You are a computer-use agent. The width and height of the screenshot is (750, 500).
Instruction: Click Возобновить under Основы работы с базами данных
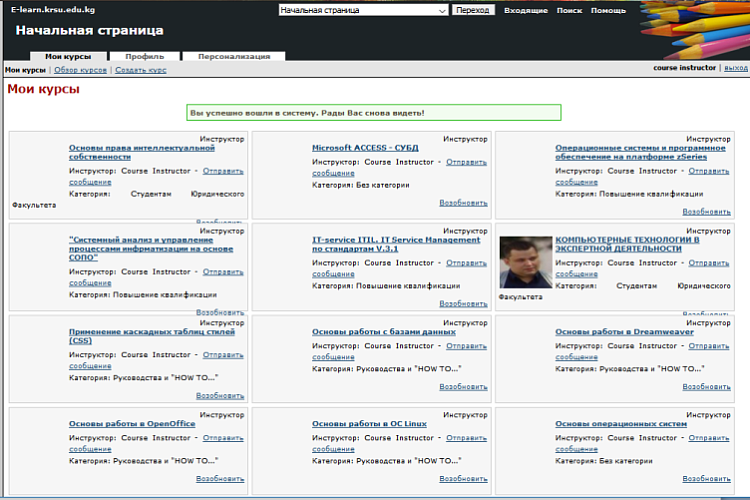(x=463, y=387)
